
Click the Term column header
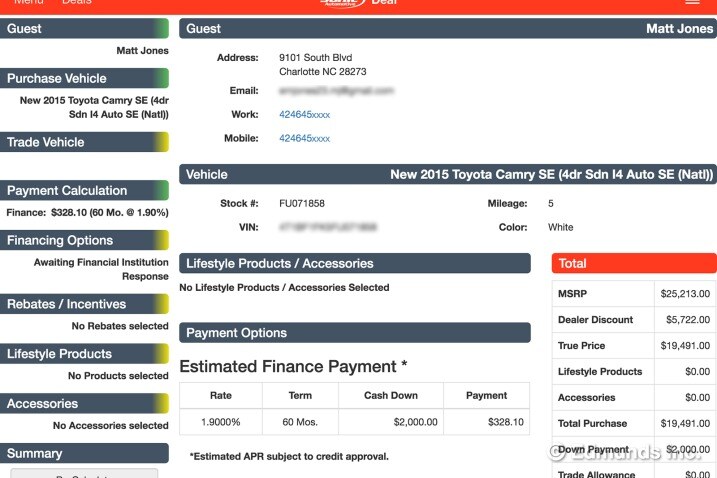300,395
